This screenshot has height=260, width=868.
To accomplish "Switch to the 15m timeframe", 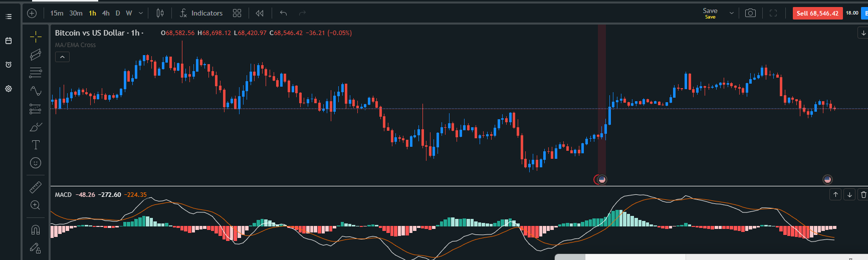I will click(x=57, y=13).
